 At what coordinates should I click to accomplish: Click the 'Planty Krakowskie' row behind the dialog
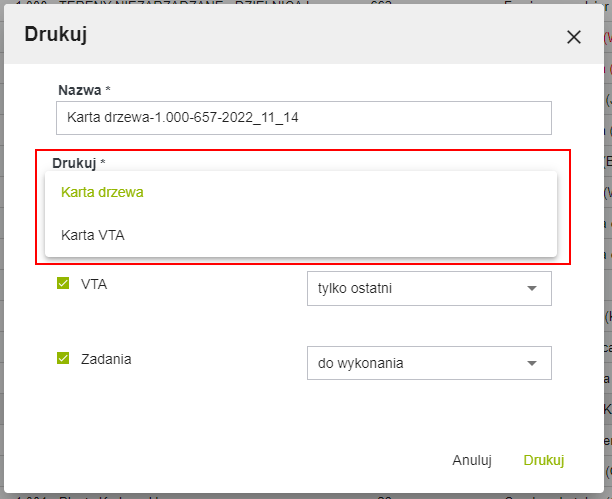[x=100, y=497]
